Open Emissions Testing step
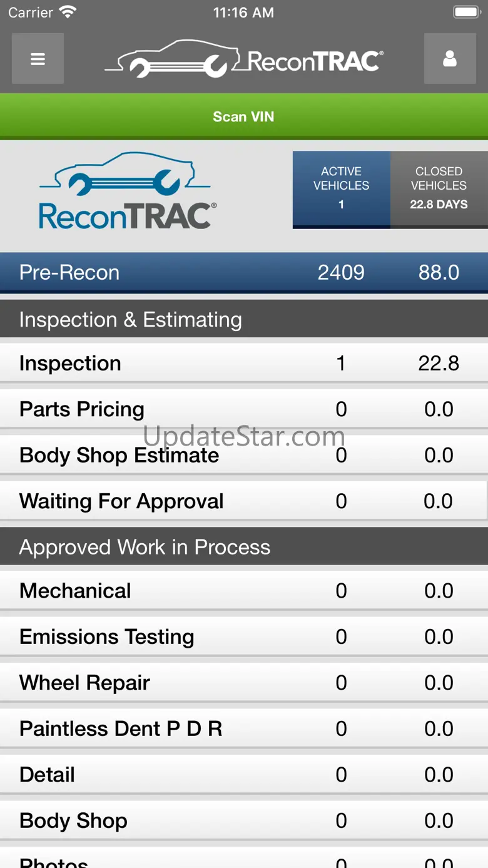The width and height of the screenshot is (488, 868). (x=244, y=637)
